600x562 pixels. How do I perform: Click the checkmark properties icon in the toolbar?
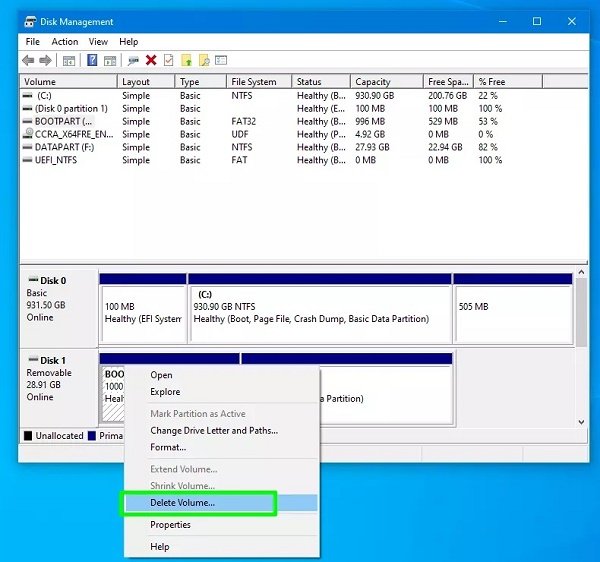[168, 60]
